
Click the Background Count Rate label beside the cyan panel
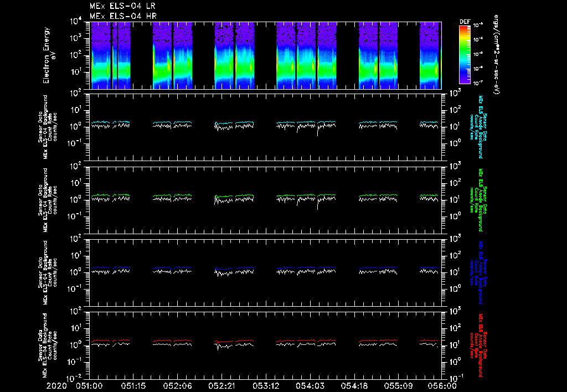click(x=48, y=127)
